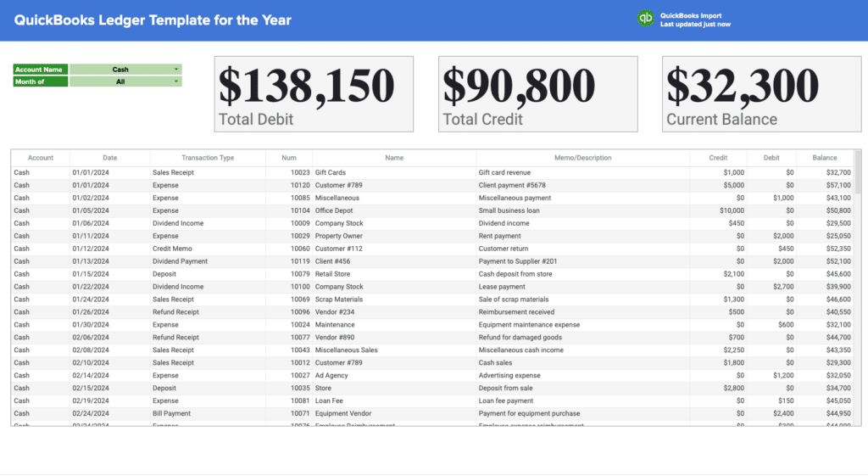Select the Customer #112 name cell
Viewport: 868px width, 476px height.
(x=394, y=249)
